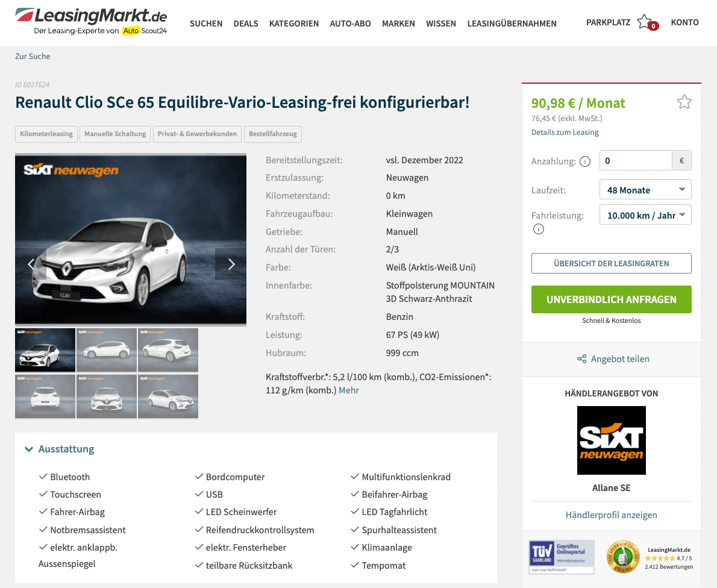
Task: Favorite this offer with the star icon
Action: click(x=684, y=101)
